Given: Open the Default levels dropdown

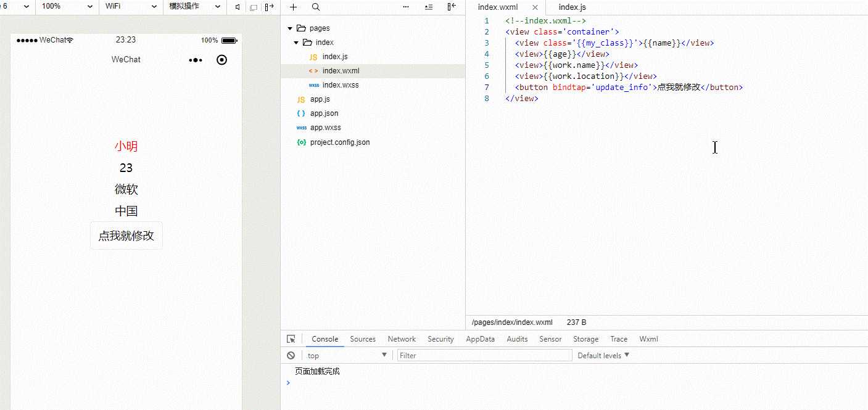Looking at the screenshot, I should point(603,356).
